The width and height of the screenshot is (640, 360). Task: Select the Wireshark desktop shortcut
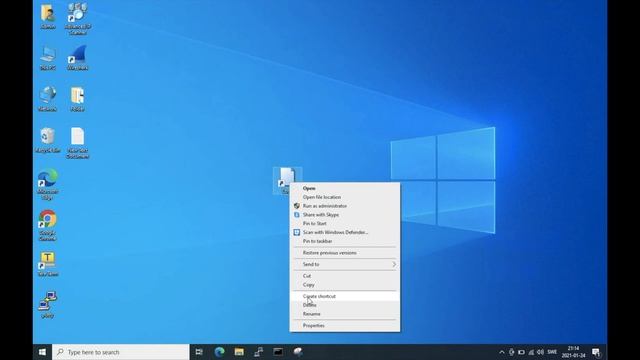click(x=78, y=58)
